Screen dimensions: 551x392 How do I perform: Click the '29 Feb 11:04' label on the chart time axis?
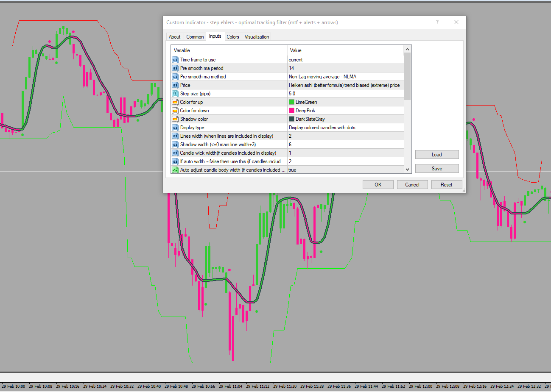[230, 386]
